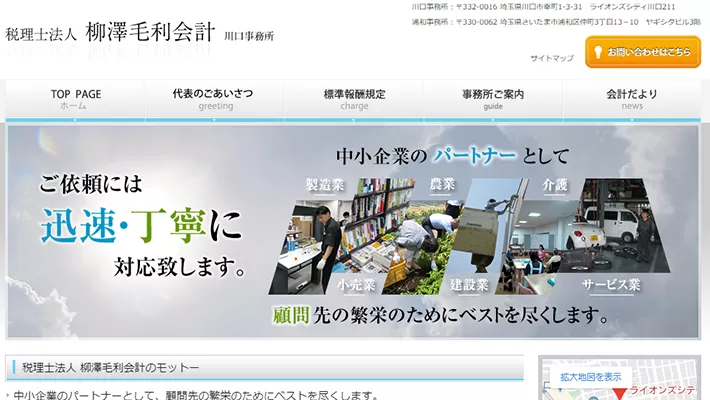This screenshot has width=710, height=400.
Task: Open the サイトマップ link
Action: point(551,58)
